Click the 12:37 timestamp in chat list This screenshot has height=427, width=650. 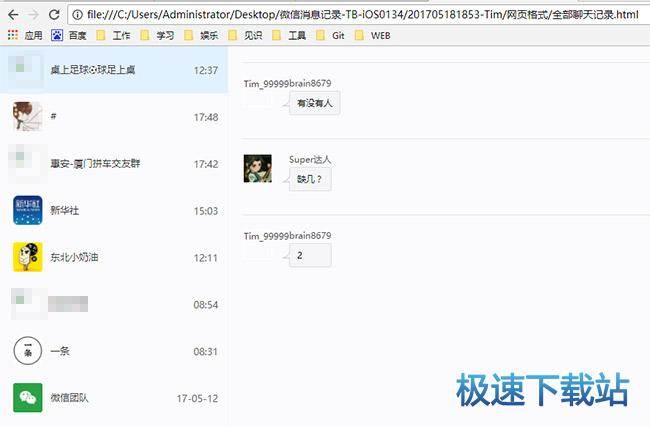(x=206, y=70)
